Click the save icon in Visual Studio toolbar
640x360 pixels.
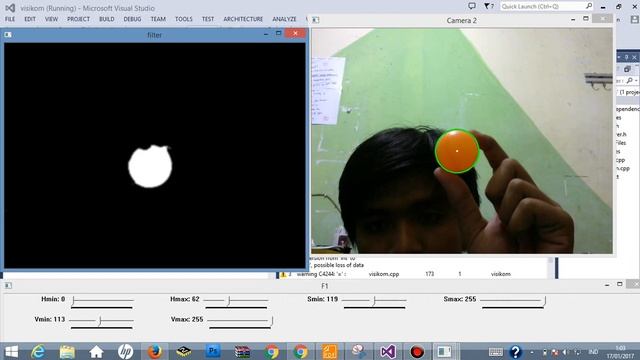[x=634, y=19]
